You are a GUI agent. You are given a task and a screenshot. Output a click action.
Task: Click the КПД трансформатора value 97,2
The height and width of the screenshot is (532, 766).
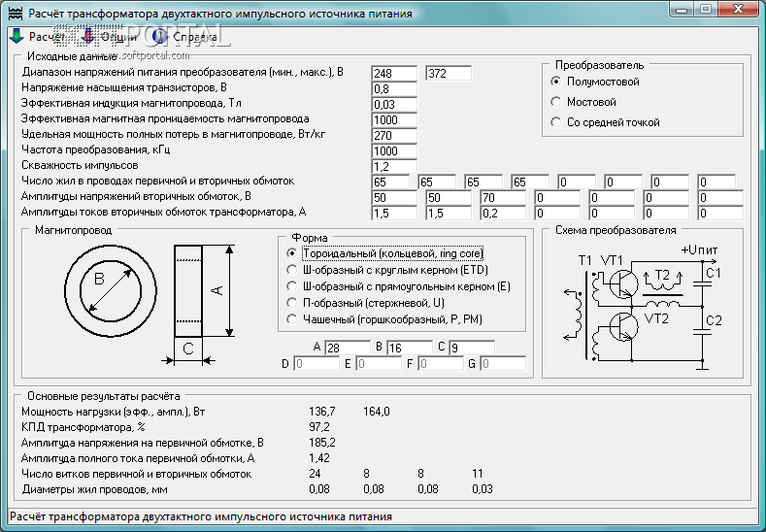[319, 427]
